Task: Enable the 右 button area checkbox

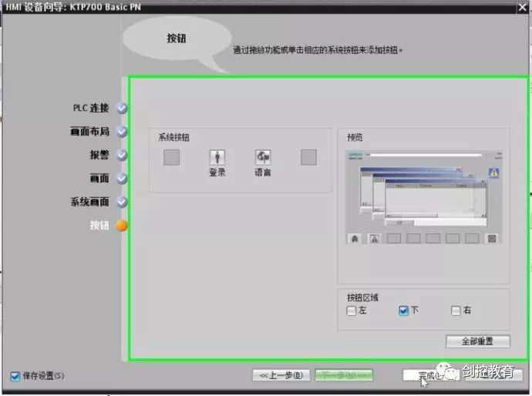Action: pyautogui.click(x=456, y=310)
